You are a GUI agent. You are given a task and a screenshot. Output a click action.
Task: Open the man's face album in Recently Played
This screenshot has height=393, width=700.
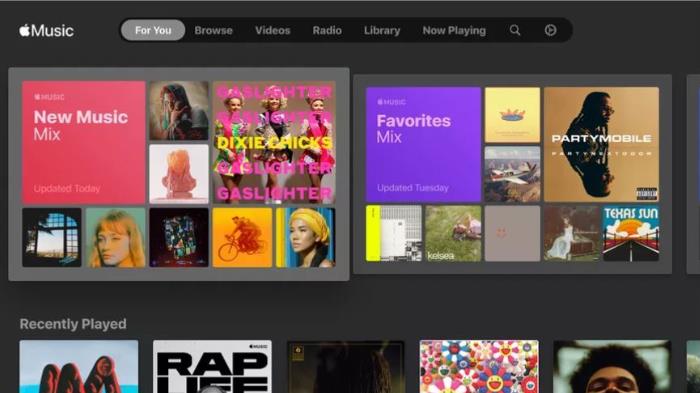[612, 367]
